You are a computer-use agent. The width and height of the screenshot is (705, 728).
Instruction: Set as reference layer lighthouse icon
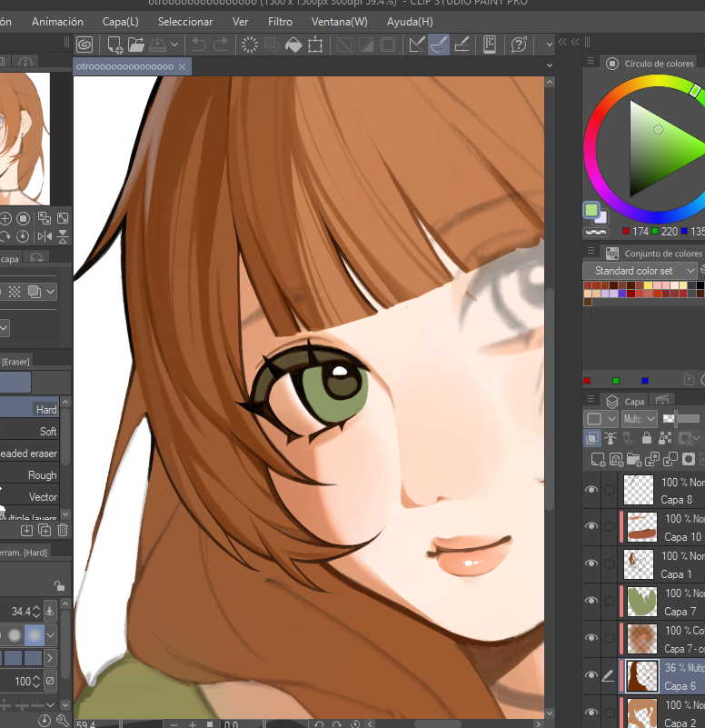(x=611, y=438)
